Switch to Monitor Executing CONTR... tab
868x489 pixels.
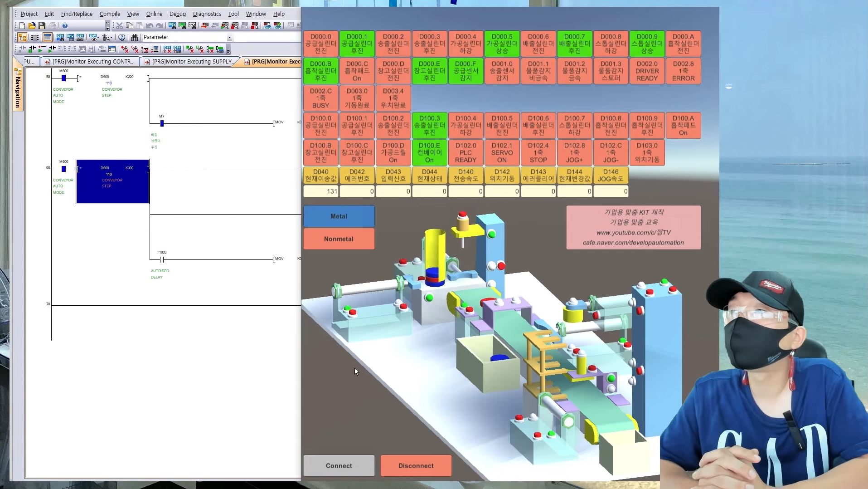point(90,62)
